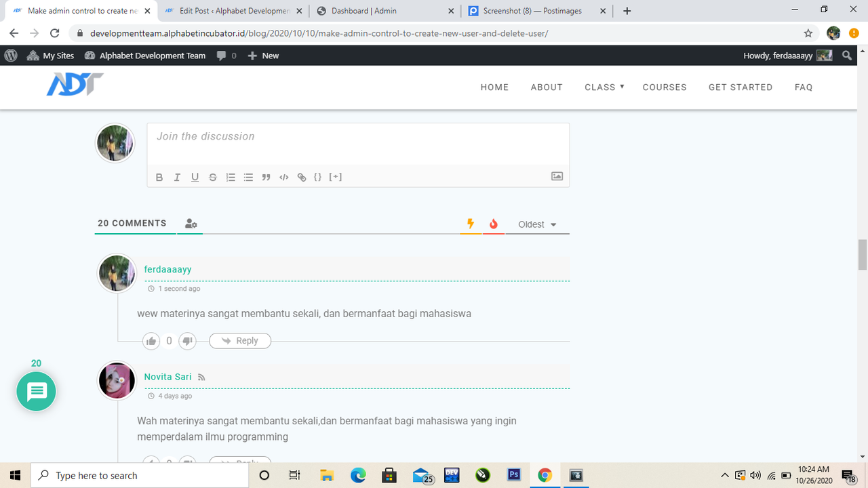Click the '1 second ago' timestamp
Viewport: 868px width, 488px height.
click(179, 289)
